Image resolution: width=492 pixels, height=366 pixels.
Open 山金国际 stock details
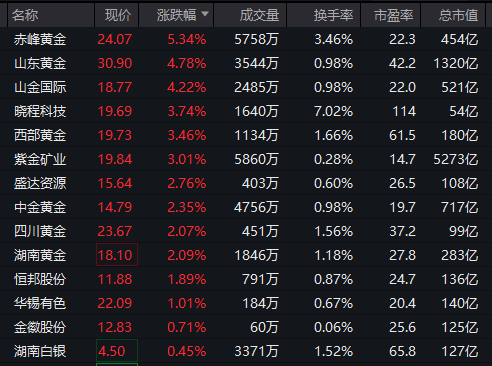point(40,87)
